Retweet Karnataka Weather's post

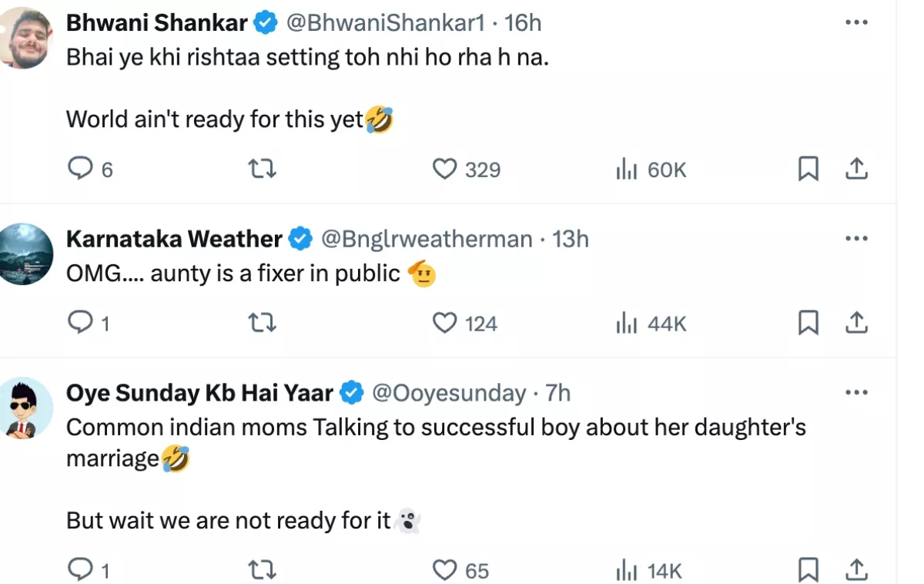pos(263,323)
